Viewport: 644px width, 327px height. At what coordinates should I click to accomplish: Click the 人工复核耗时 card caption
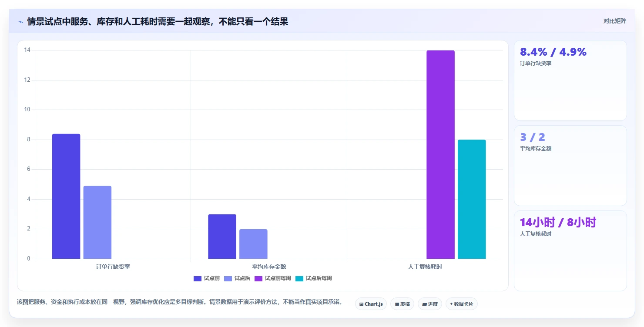pyautogui.click(x=536, y=234)
